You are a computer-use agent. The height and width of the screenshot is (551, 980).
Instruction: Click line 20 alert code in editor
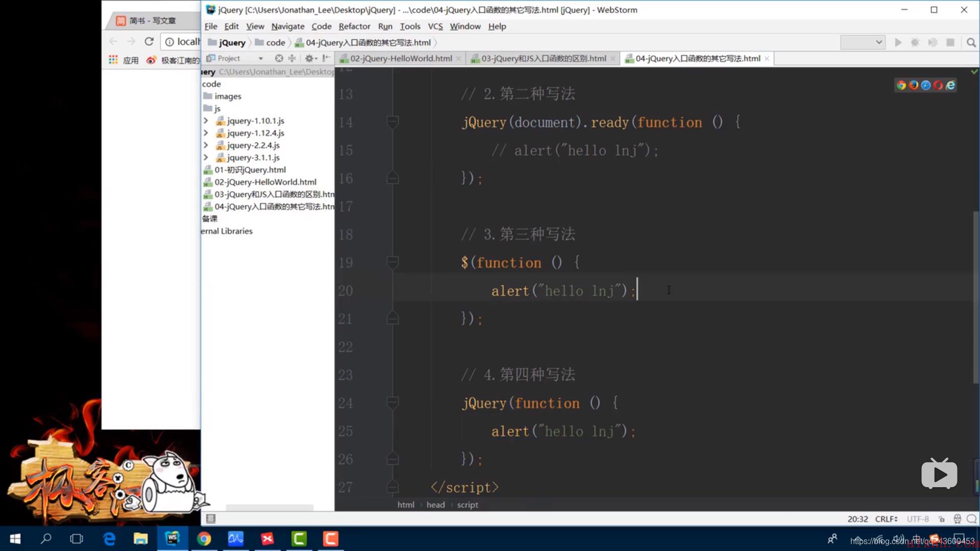coord(563,291)
